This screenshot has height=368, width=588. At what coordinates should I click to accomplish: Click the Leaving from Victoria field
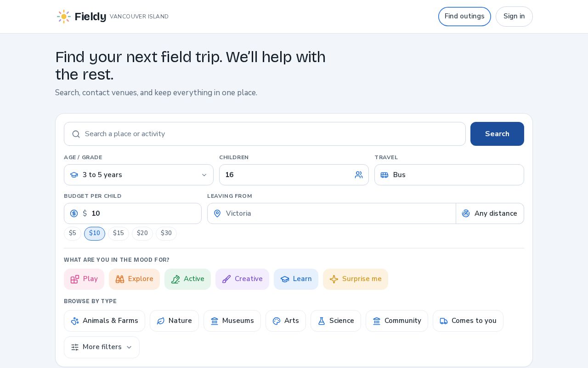331,213
